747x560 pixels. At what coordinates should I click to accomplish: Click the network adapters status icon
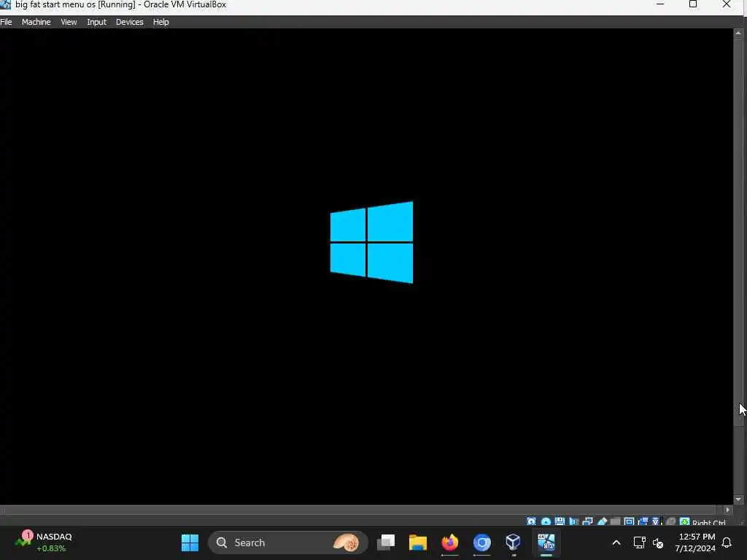(x=587, y=522)
